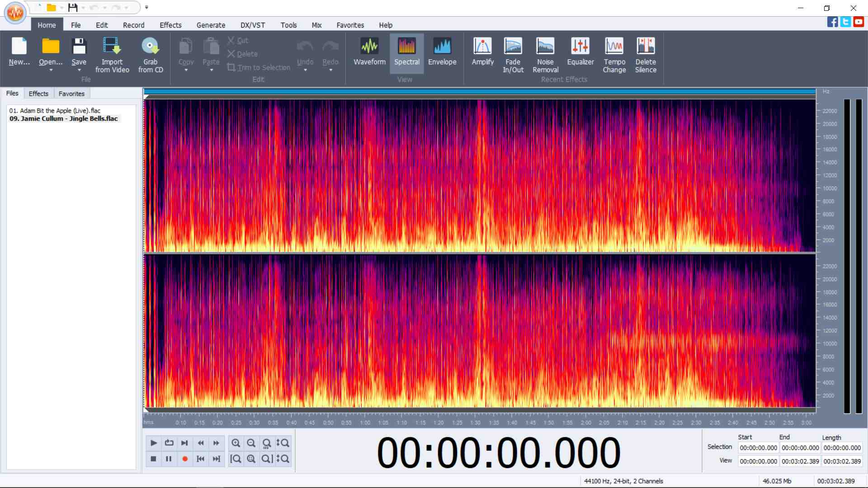Expand the Open dropdown arrow in ribbon

coord(51,70)
